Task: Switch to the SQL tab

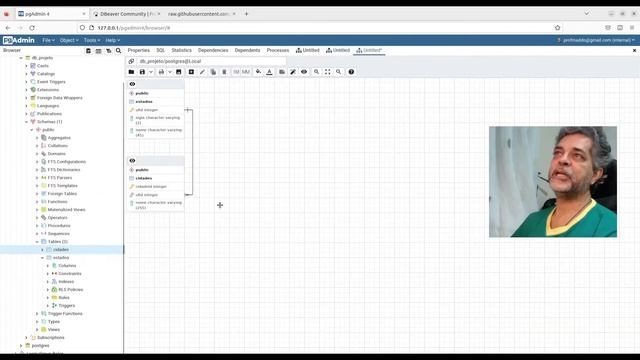Action: 160,50
